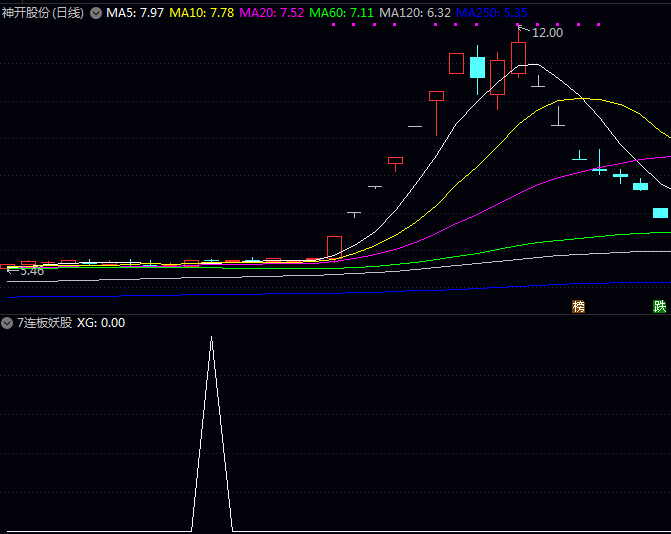Click the MA5: 7.97 label

(x=135, y=13)
